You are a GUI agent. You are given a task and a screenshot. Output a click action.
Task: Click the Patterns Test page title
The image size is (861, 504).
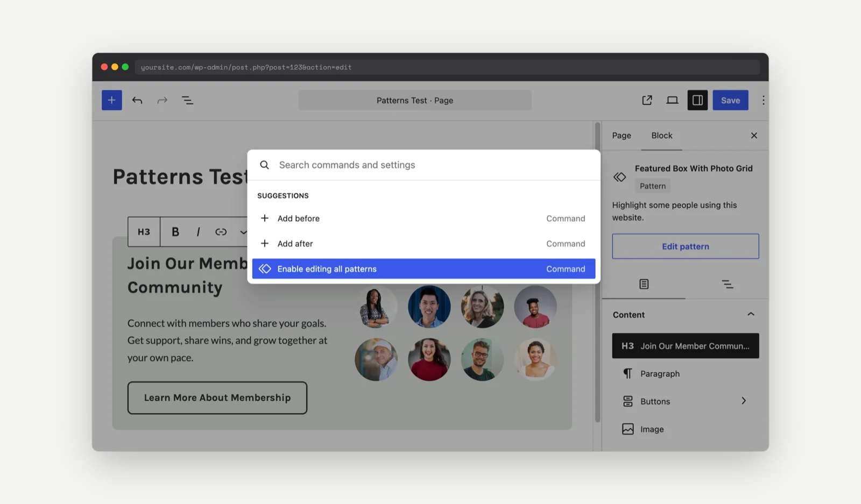[x=180, y=177]
